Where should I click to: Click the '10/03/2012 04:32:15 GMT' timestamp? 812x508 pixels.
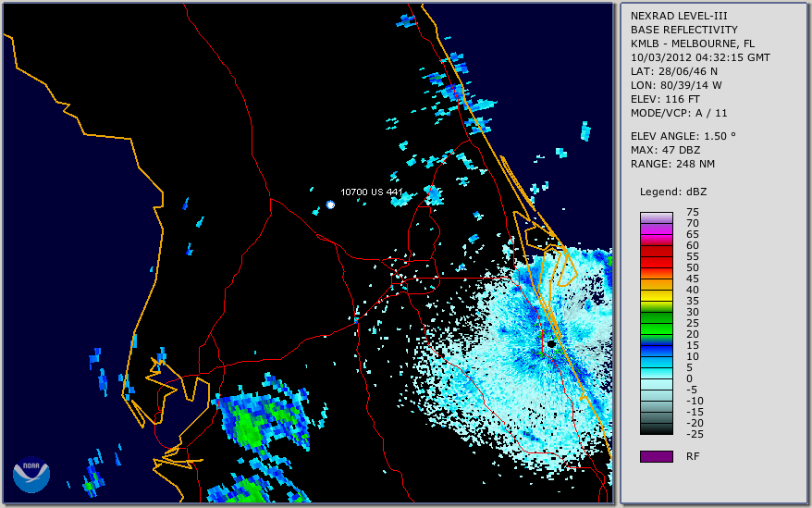click(x=700, y=57)
